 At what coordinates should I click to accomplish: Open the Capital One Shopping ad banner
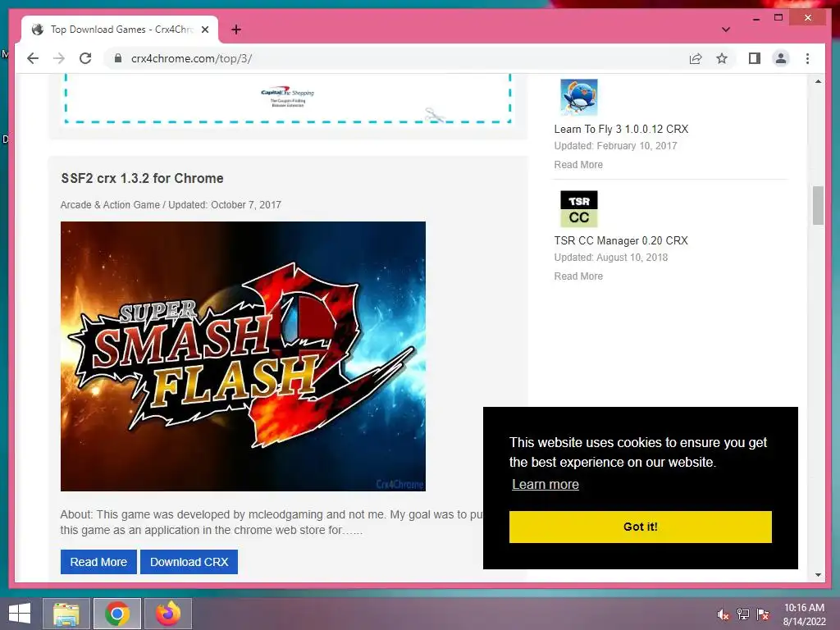[x=288, y=98]
